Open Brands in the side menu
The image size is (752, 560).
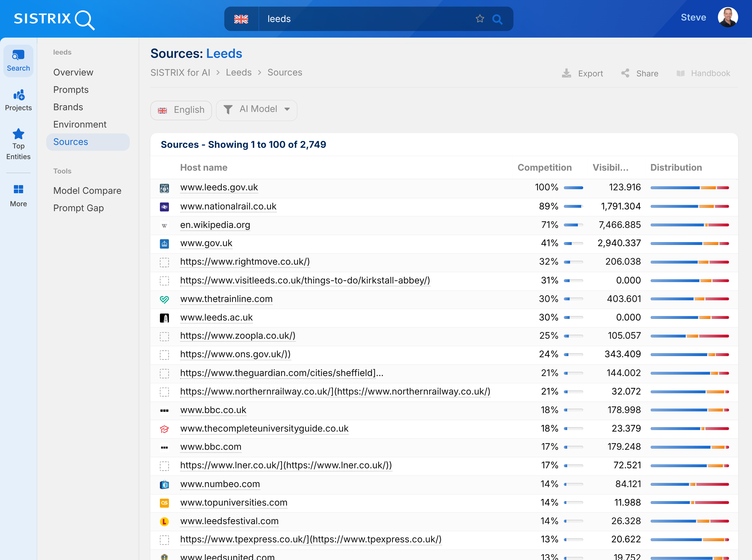(x=68, y=107)
